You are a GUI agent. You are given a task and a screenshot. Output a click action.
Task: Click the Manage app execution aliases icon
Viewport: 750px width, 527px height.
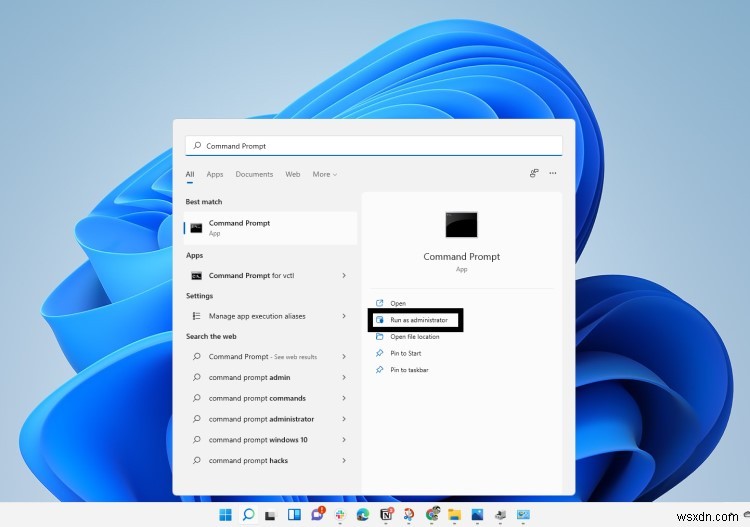pos(197,316)
